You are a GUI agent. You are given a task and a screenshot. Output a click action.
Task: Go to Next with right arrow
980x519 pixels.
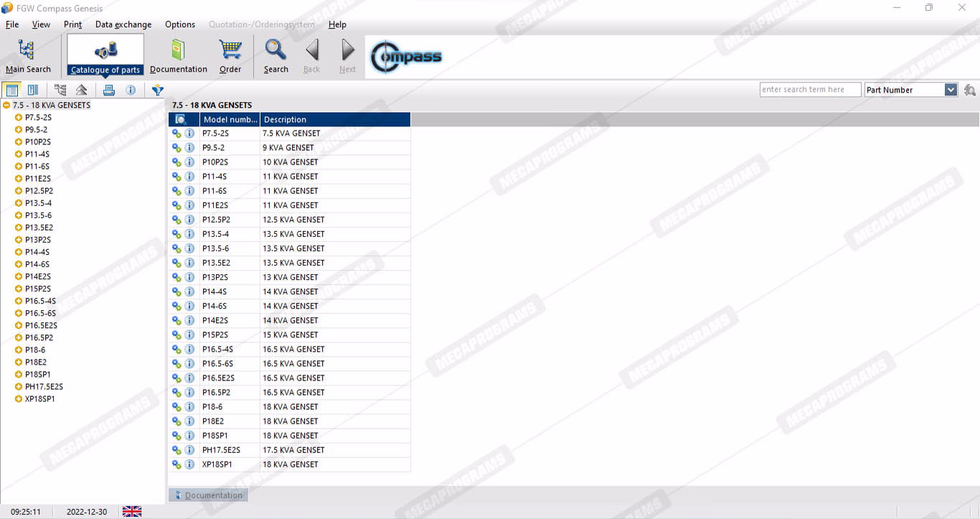pyautogui.click(x=348, y=56)
